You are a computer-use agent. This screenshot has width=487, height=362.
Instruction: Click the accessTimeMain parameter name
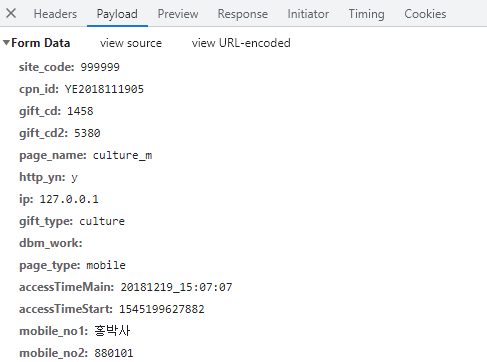pos(67,287)
